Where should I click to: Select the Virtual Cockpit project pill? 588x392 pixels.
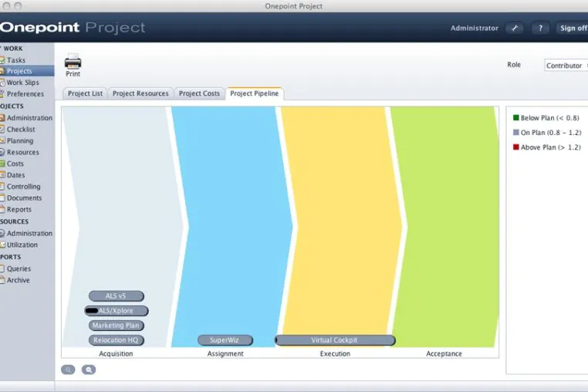click(x=335, y=340)
